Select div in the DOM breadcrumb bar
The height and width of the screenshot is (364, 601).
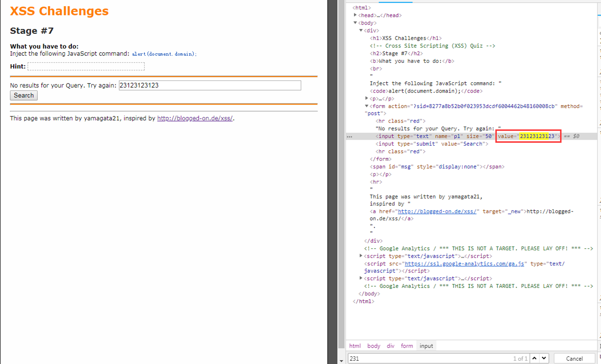390,346
